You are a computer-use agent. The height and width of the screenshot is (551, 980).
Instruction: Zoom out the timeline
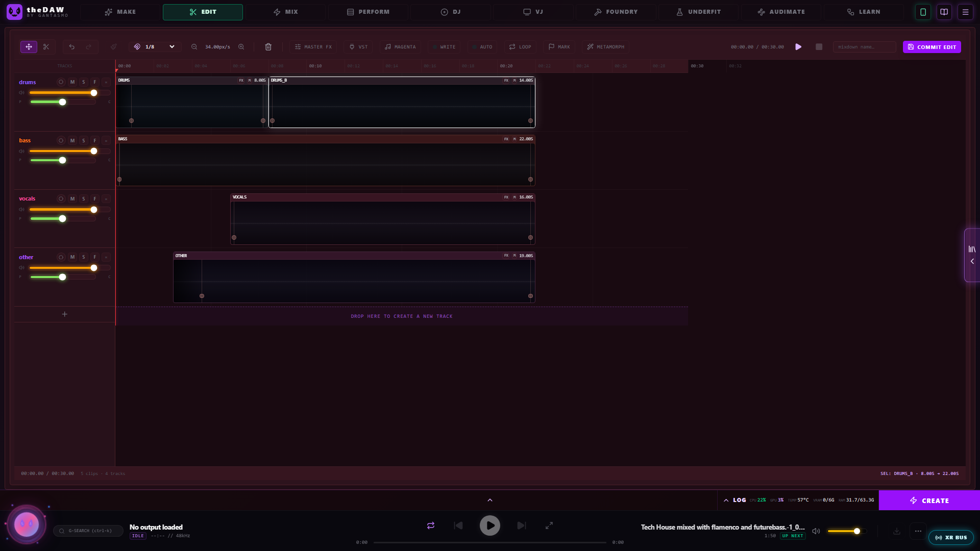(x=194, y=47)
